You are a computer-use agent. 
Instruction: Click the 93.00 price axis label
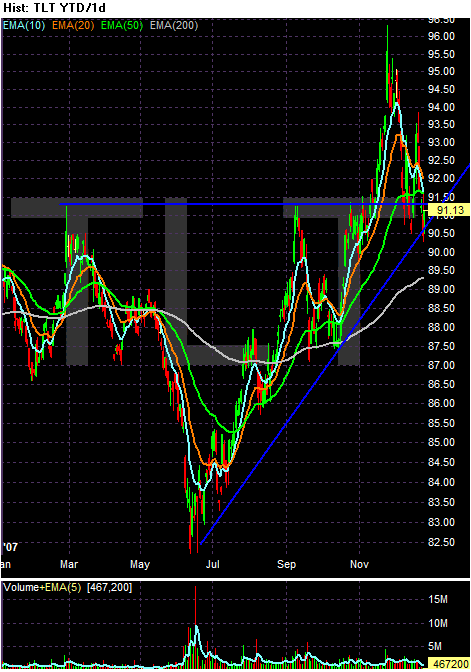coord(441,142)
